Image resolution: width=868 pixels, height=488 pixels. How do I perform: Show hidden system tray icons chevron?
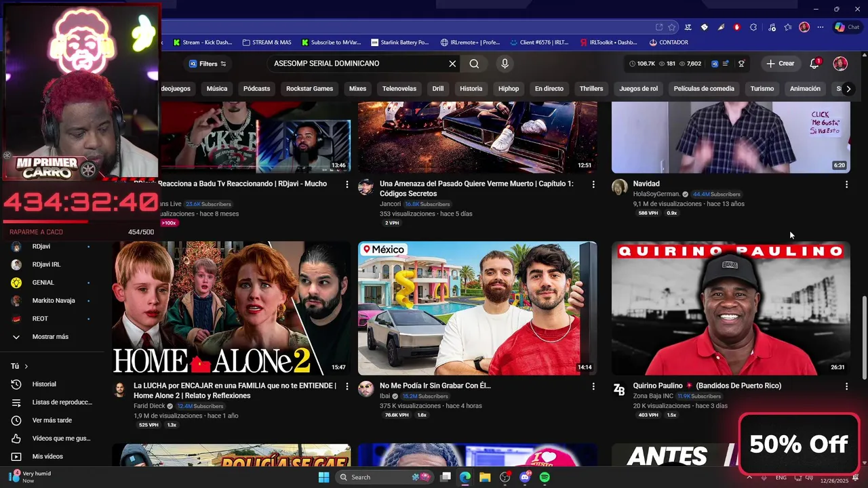(x=749, y=478)
